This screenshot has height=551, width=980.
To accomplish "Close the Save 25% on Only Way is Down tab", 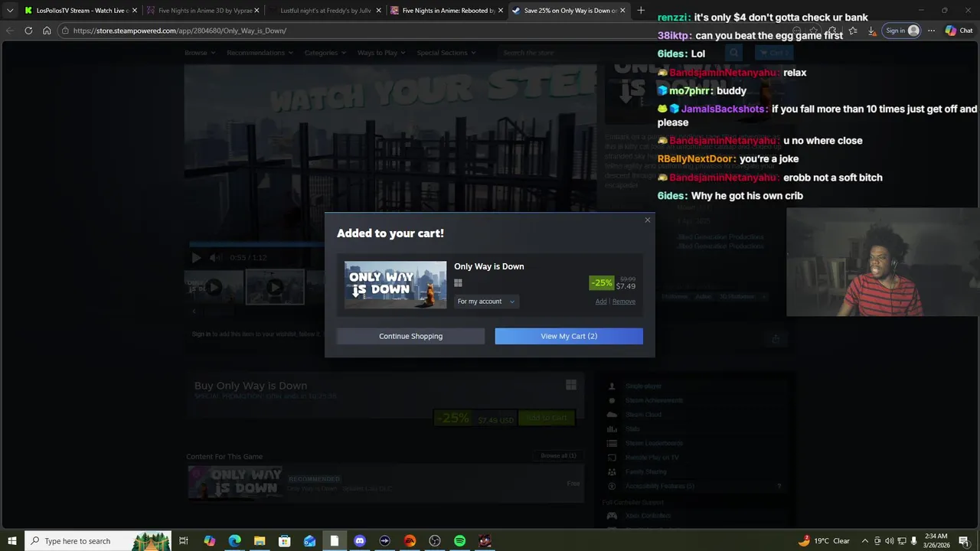I will (x=622, y=11).
